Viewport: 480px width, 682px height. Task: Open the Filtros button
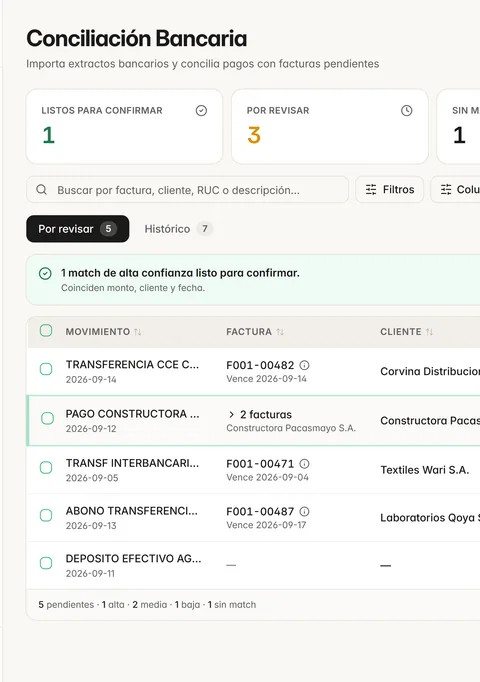[390, 190]
